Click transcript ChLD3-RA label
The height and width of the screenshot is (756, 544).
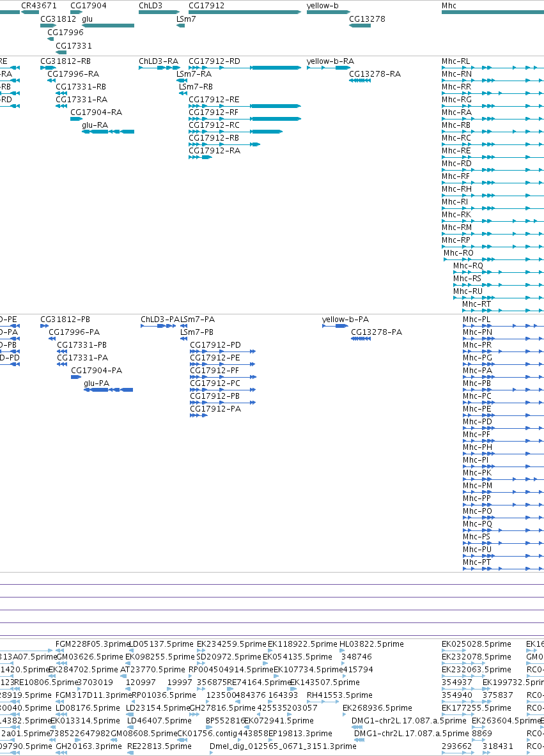click(159, 61)
